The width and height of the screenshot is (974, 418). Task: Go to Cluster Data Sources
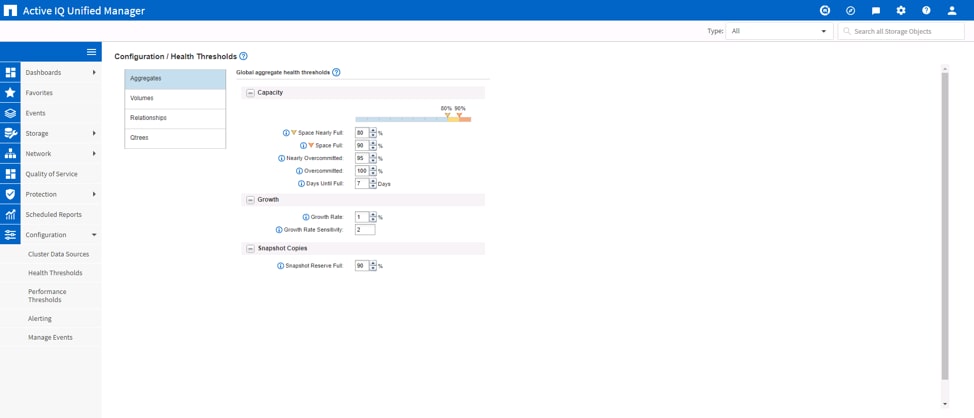(x=58, y=254)
